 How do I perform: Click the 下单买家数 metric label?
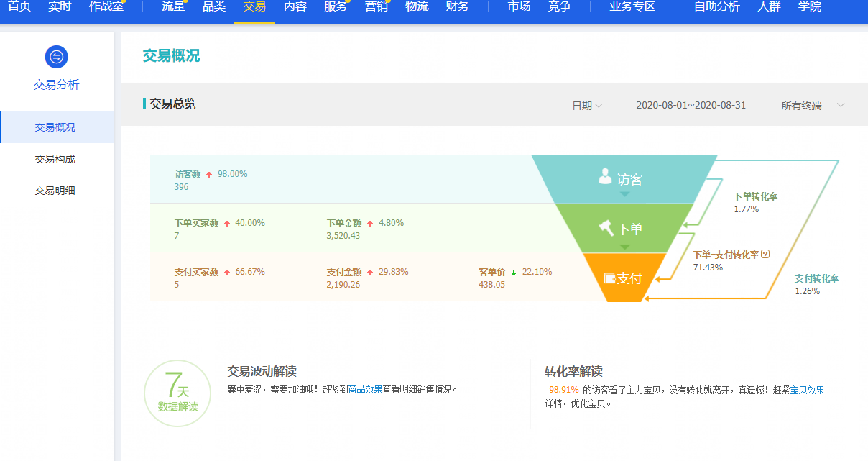[x=196, y=223]
